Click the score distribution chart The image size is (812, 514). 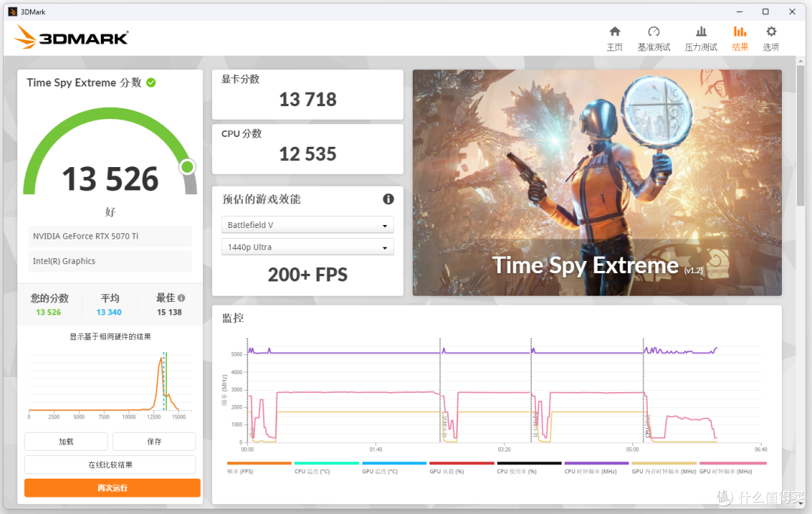coord(110,385)
